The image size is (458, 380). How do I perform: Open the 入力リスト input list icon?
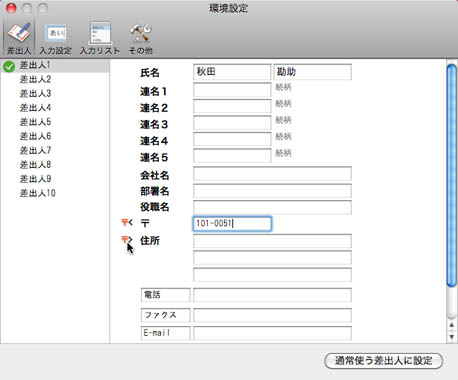click(x=100, y=38)
